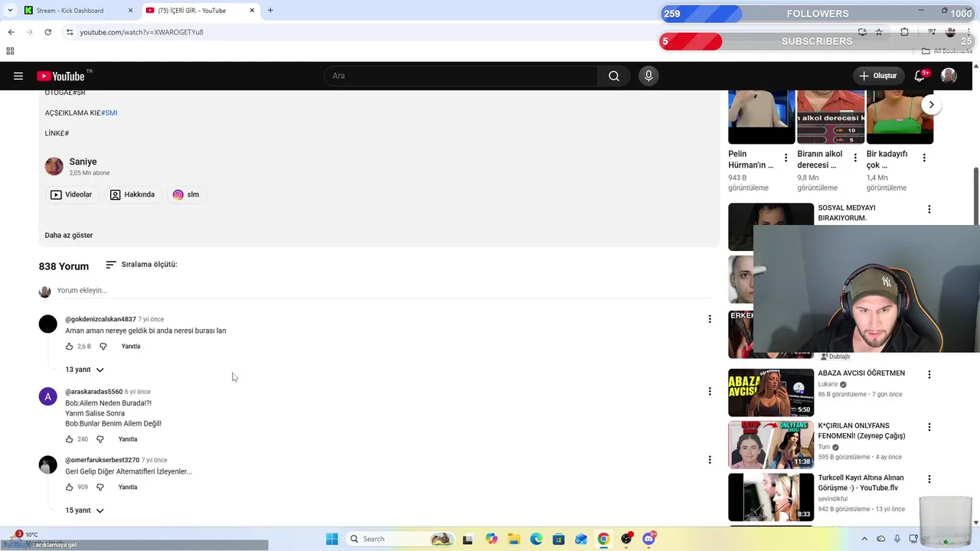980x551 pixels.
Task: Open the Pelin Hürman'ın short thumbnail
Action: pyautogui.click(x=762, y=116)
